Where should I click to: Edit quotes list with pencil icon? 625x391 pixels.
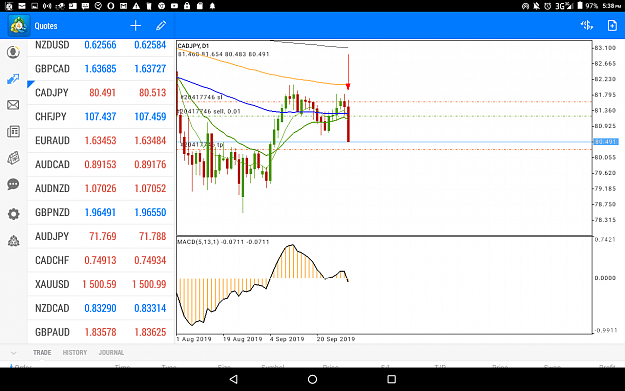161,26
